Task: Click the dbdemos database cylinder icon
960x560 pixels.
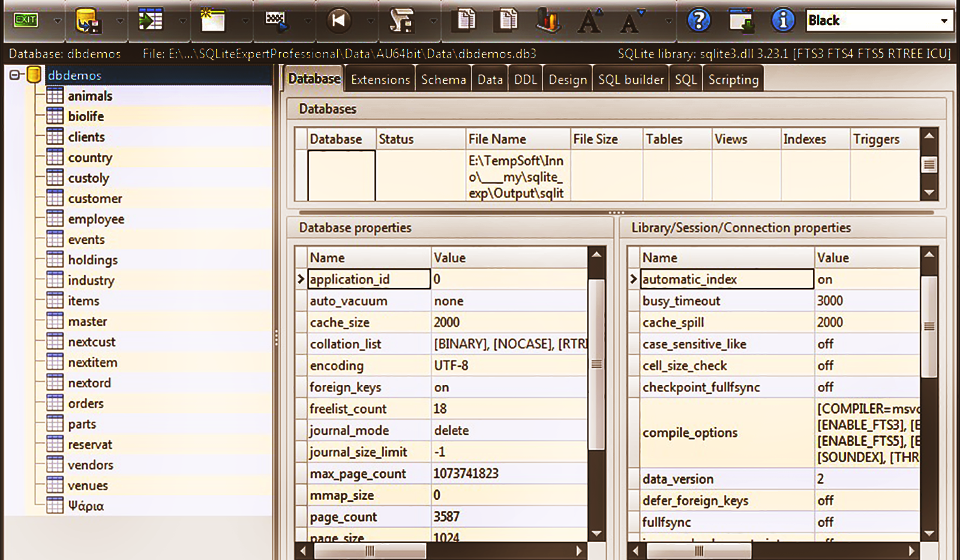Action: 34,75
